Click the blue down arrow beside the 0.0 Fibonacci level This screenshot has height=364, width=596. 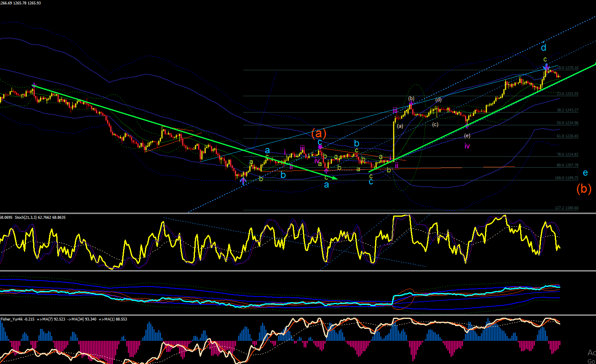(x=546, y=67)
